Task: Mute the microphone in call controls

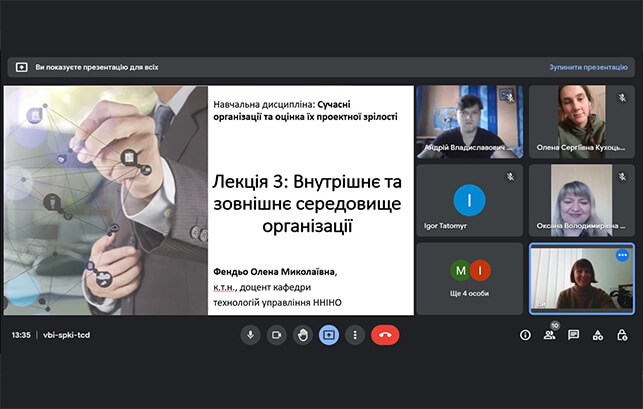Action: pos(251,335)
